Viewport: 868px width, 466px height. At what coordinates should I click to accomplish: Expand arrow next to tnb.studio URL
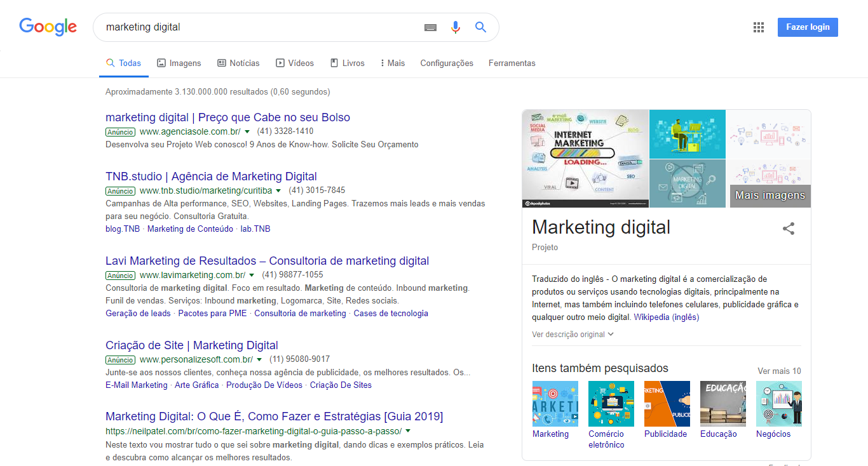(x=278, y=191)
